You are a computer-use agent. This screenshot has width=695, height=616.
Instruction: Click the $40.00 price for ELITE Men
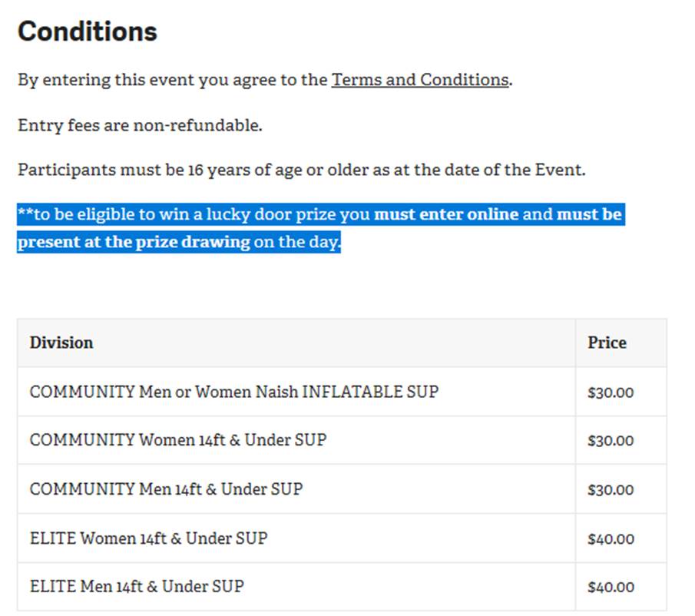611,588
